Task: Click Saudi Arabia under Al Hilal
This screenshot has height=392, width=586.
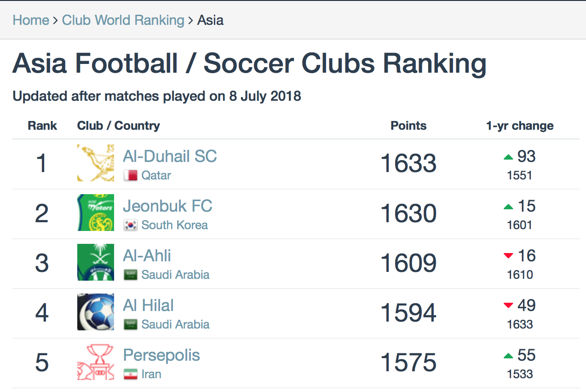Action: (175, 324)
